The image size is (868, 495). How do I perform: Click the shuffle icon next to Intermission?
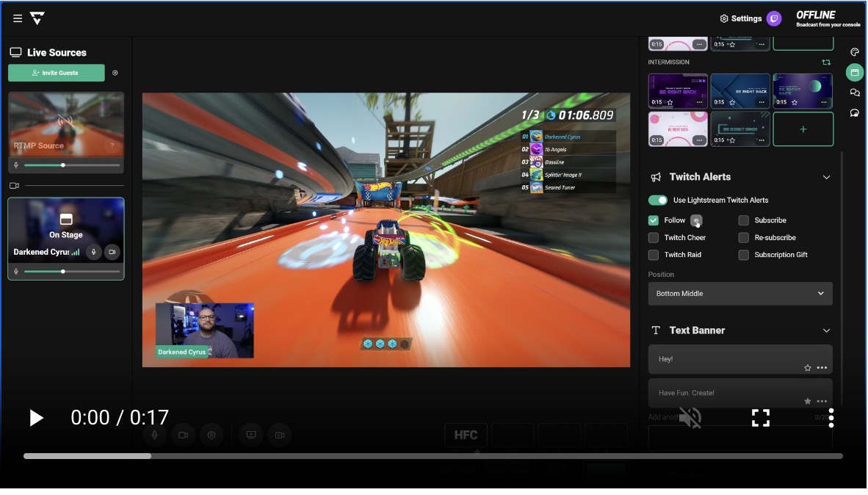(826, 62)
